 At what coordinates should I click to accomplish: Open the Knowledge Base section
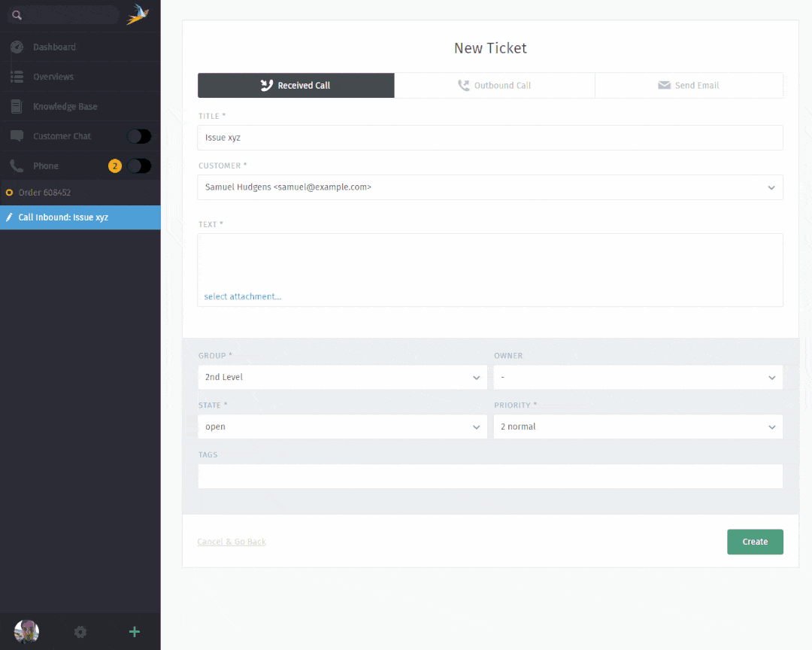(x=65, y=107)
